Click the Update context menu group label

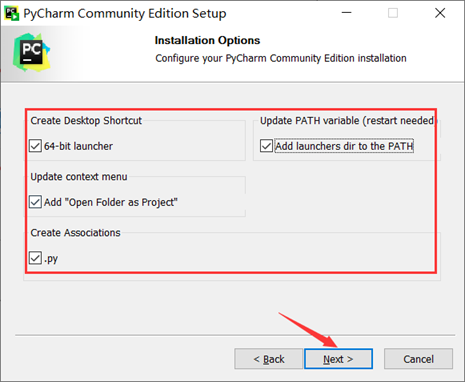coord(79,177)
